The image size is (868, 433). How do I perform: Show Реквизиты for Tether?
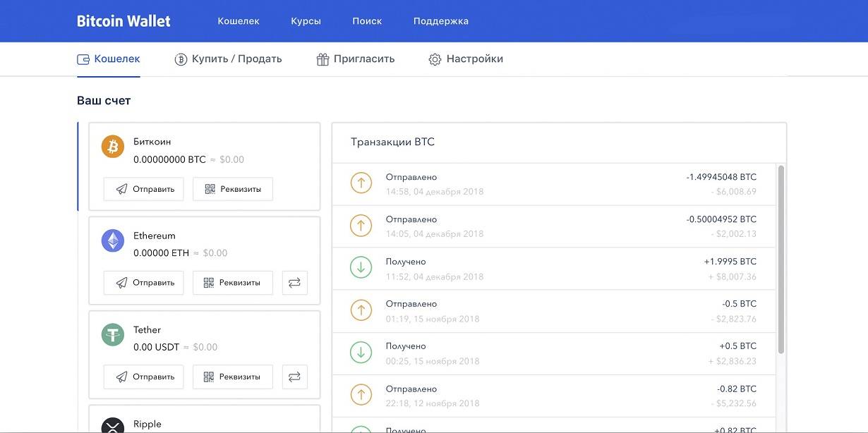coord(232,377)
